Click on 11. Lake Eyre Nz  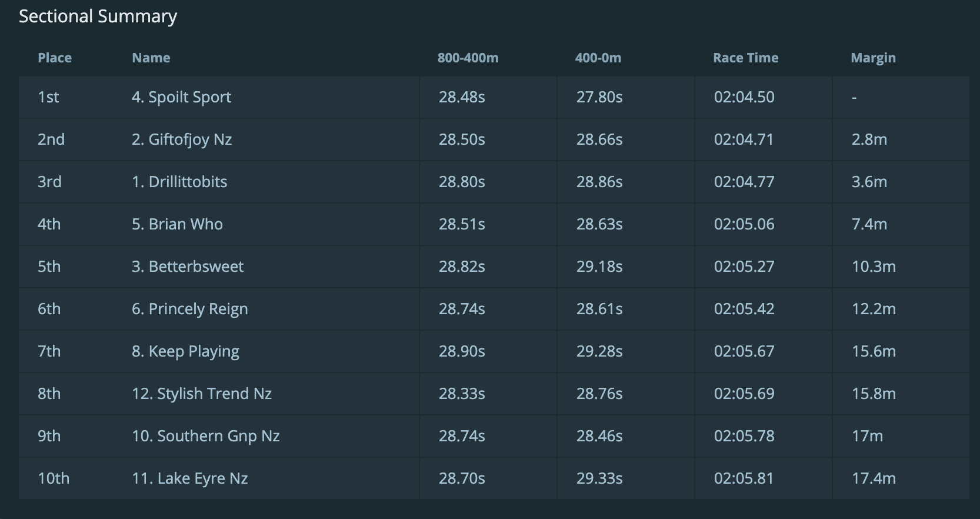[x=190, y=478]
